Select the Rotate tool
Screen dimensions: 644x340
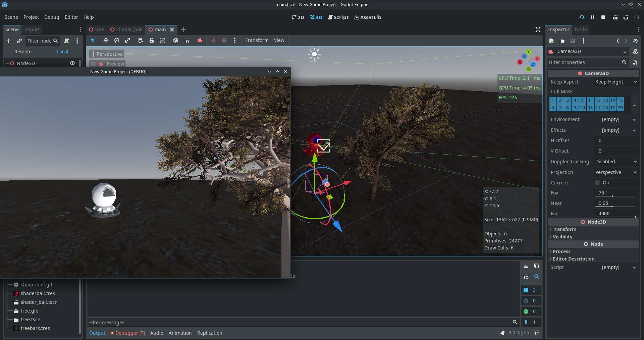point(117,40)
